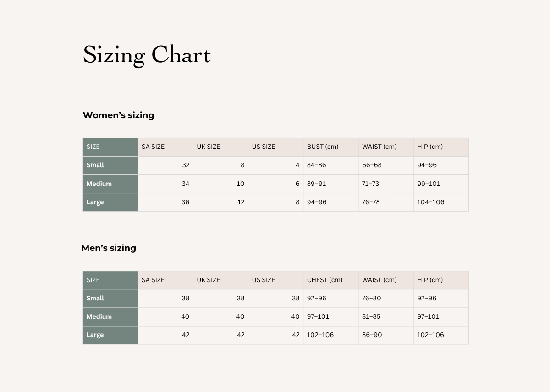Viewport: 550px width, 392px height.
Task: Select the Men's sizing heading
Action: [x=109, y=248]
